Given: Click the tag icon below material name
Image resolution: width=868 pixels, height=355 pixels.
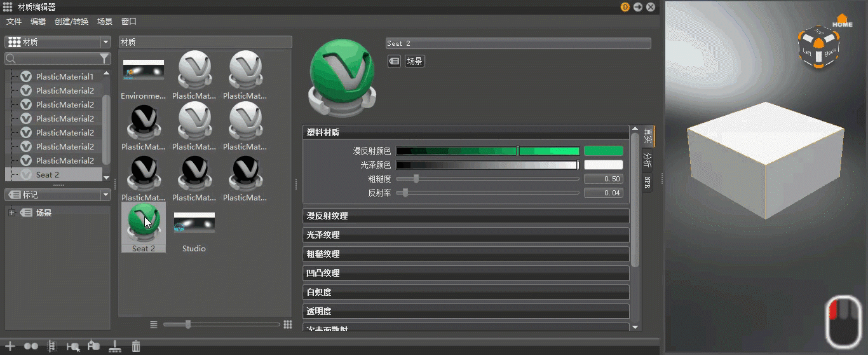Looking at the screenshot, I should click(394, 61).
